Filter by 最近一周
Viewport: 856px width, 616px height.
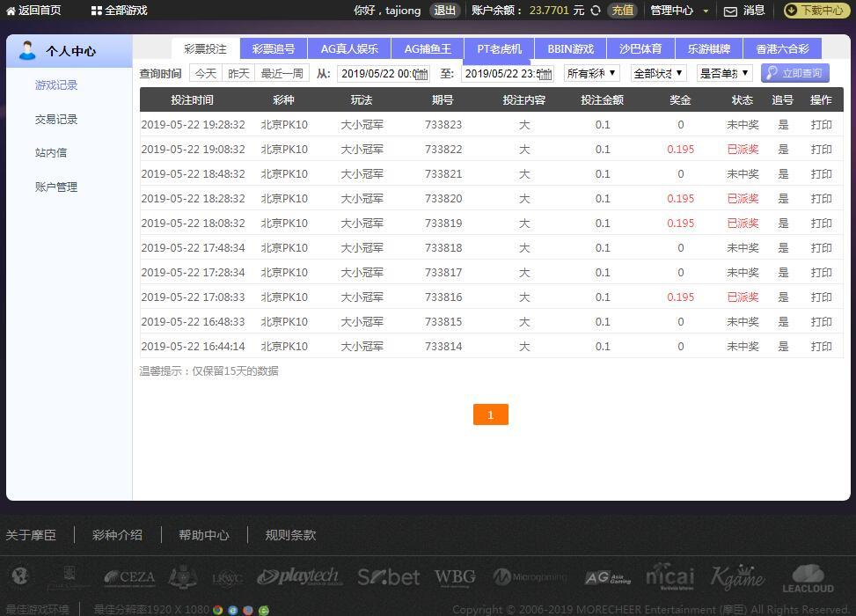(x=282, y=73)
